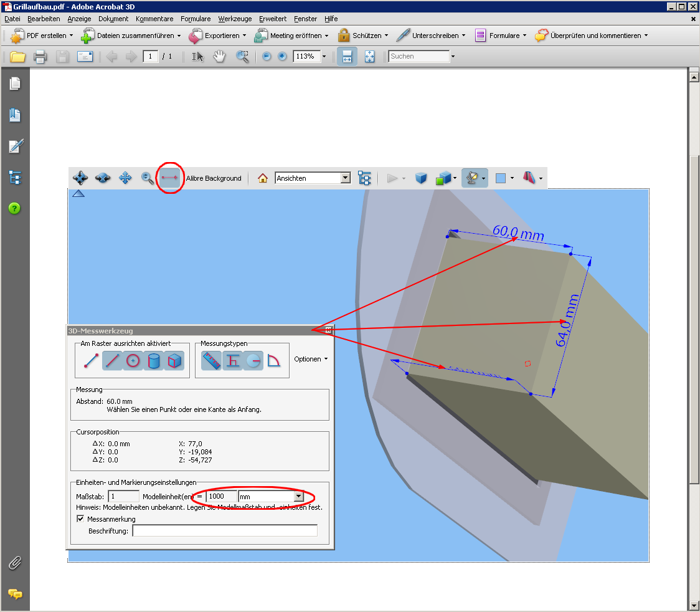
Task: Reset 3D view with home icon
Action: [x=263, y=178]
